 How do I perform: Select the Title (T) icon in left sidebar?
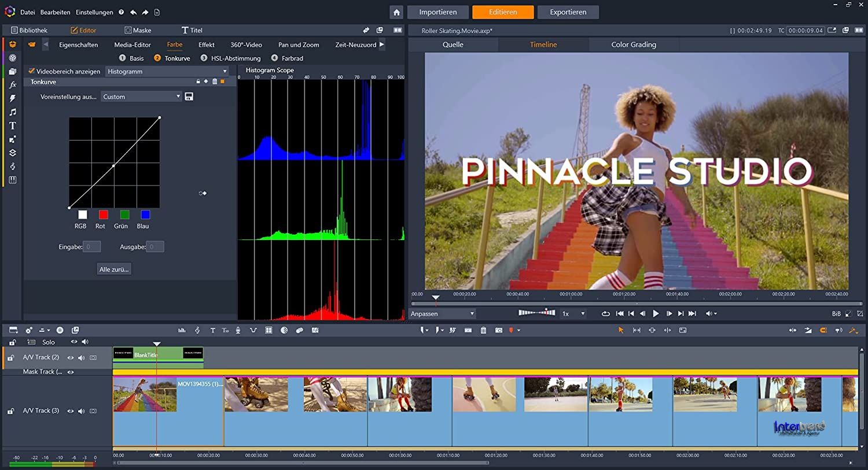(12, 125)
